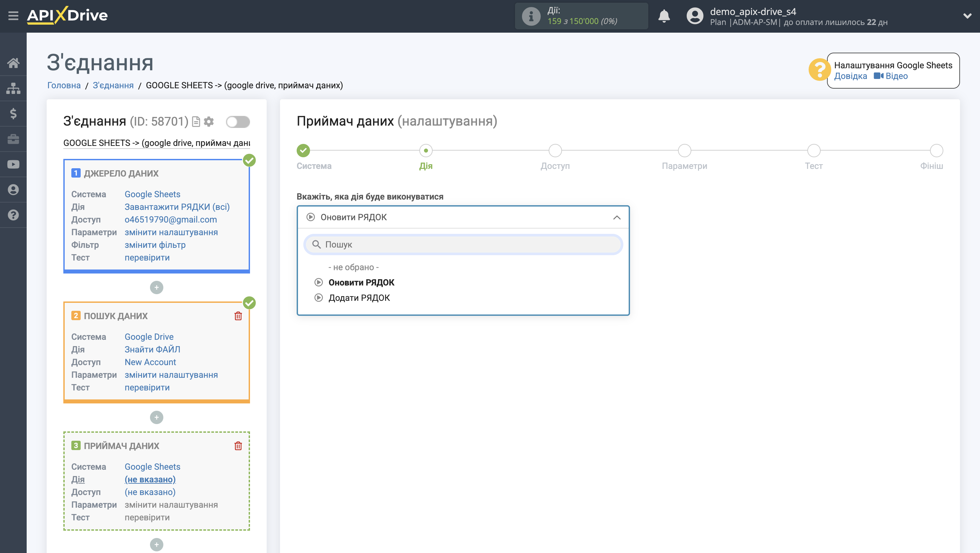Click receiver Дія (не вказано) link
Viewport: 980px width, 553px height.
point(150,480)
